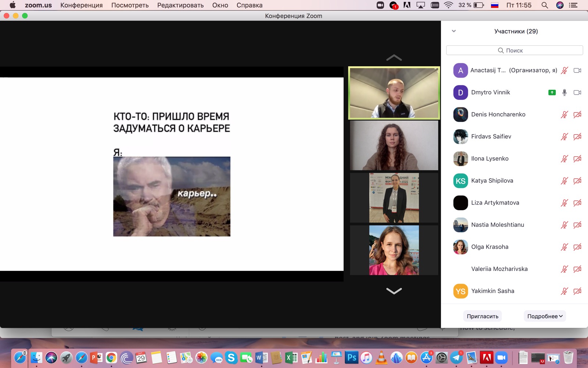Click the disabled camera icon for Firdavs Saifiev
Image resolution: width=588 pixels, height=368 pixels.
pos(577,137)
